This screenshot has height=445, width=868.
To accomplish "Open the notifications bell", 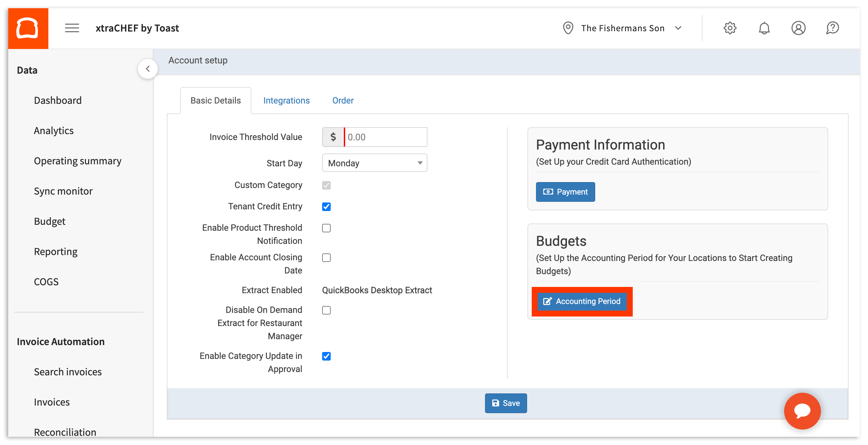I will [764, 28].
